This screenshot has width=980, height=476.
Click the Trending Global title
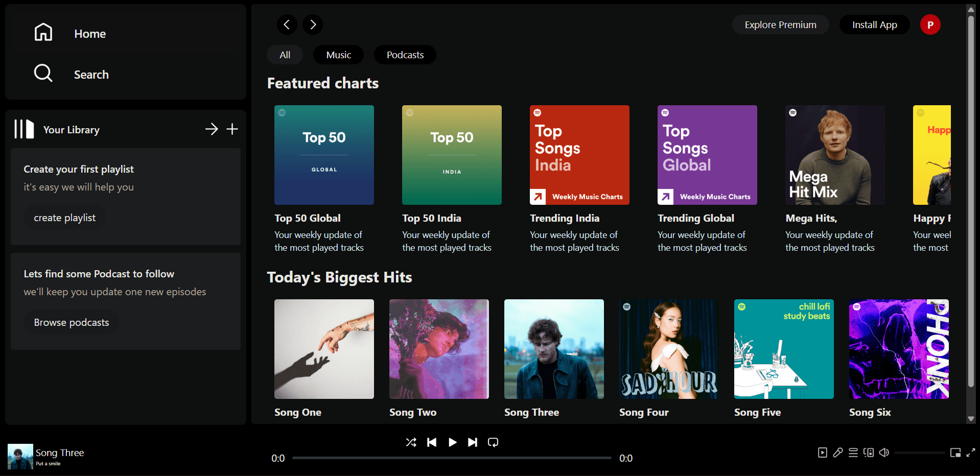point(696,218)
